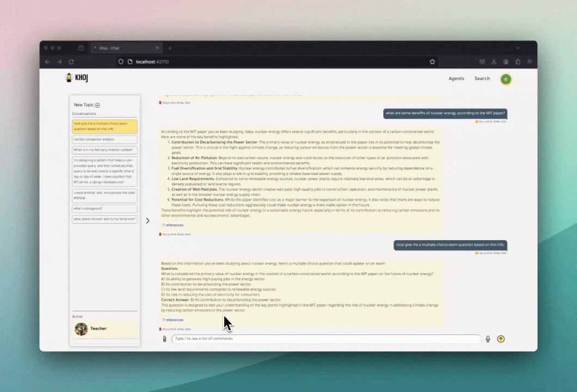This screenshot has width=577, height=392.
Task: Click the Khoj logo in header
Action: (76, 78)
